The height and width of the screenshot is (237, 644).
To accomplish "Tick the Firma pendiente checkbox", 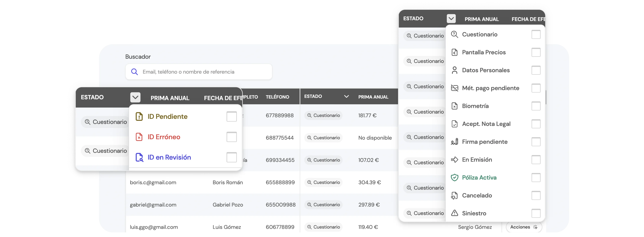I will 536,142.
